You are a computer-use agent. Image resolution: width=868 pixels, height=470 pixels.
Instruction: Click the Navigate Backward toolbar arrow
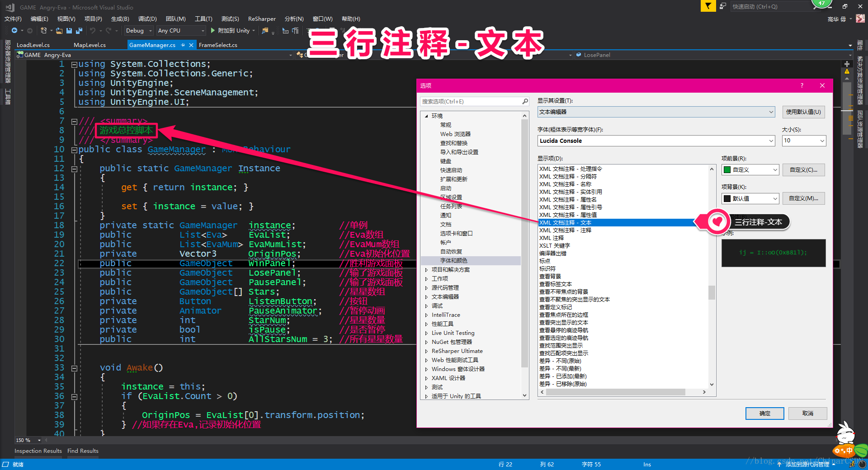[x=14, y=30]
